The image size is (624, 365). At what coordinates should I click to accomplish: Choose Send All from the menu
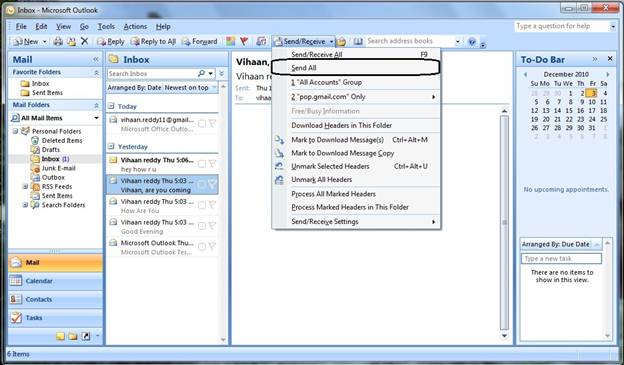click(356, 68)
